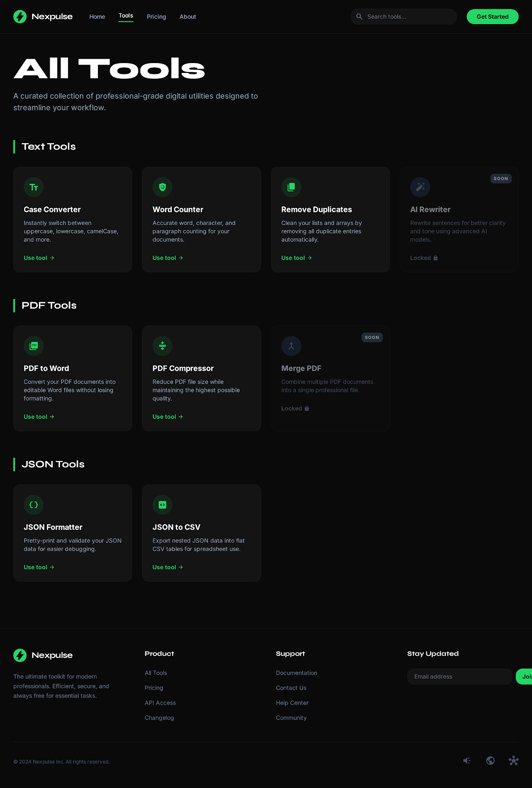Click the Join newsletter button
Image resolution: width=532 pixels, height=788 pixels.
coord(524,677)
